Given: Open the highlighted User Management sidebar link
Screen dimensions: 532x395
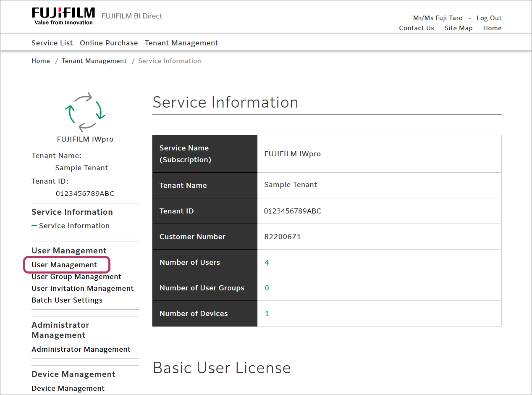Looking at the screenshot, I should [64, 265].
